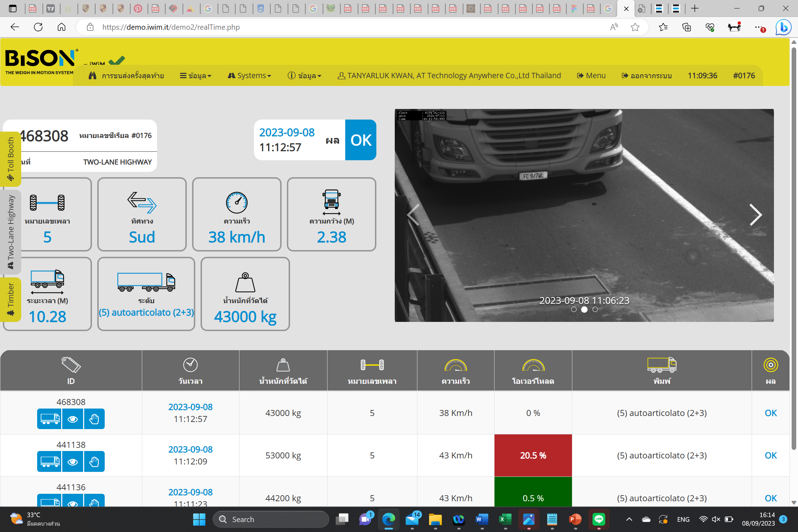Expand the Systems dropdown menu
This screenshot has height=532, width=798.
point(249,76)
